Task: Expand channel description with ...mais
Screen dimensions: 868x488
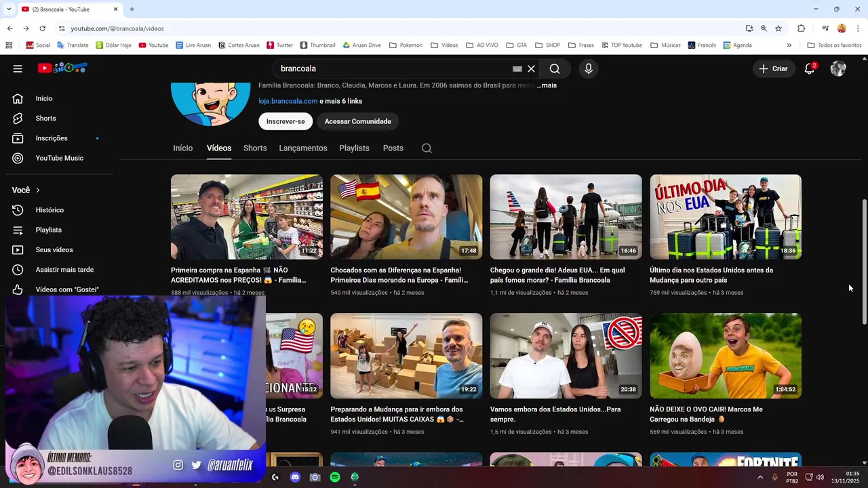Action: coord(547,85)
